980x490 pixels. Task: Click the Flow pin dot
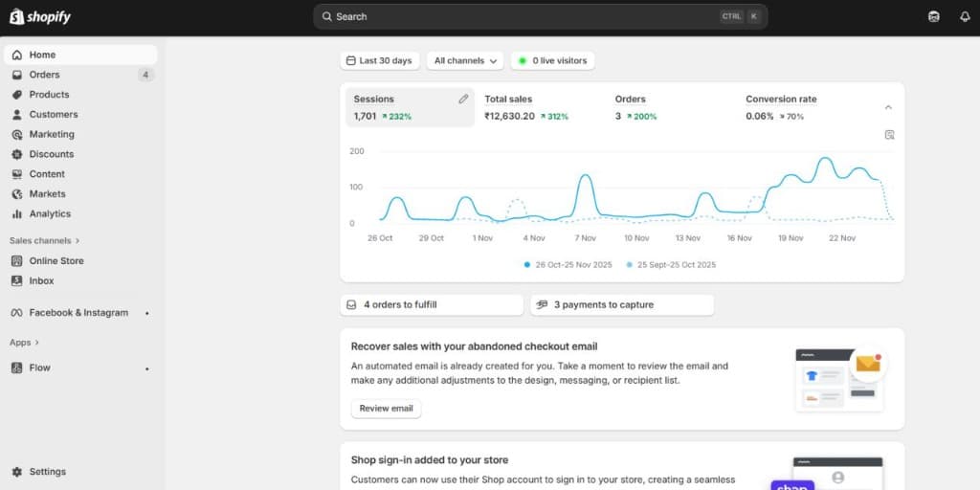[x=146, y=368]
